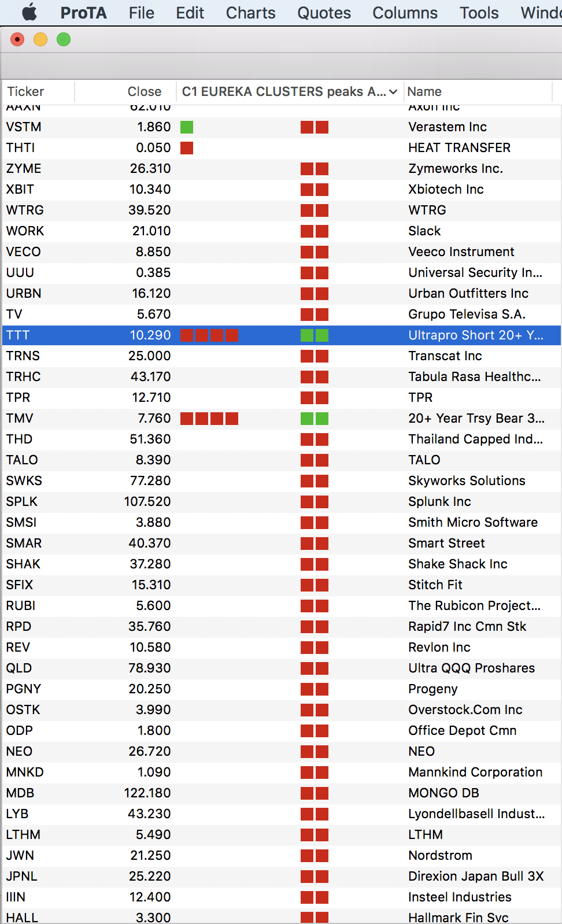Open the Edit menu
Screen dimensions: 562x924
point(190,13)
